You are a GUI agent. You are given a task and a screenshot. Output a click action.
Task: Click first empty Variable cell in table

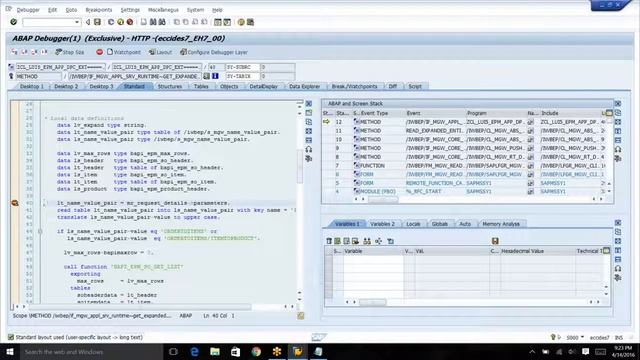point(373,260)
